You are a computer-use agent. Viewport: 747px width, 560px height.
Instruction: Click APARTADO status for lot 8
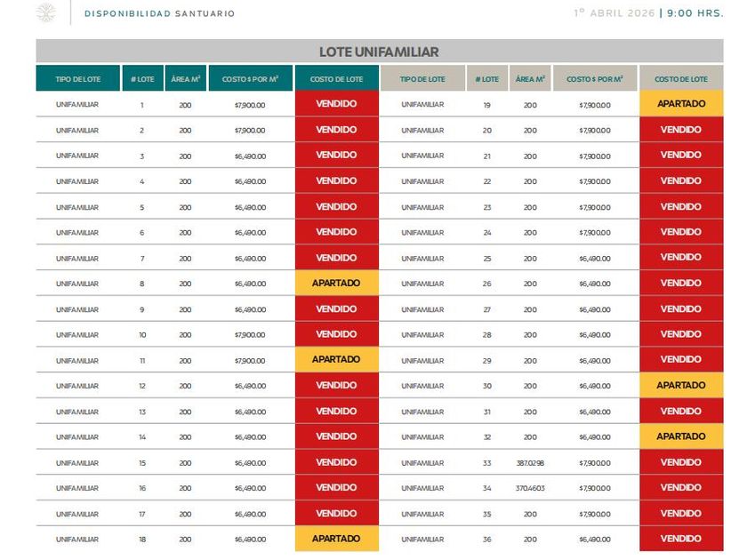337,283
